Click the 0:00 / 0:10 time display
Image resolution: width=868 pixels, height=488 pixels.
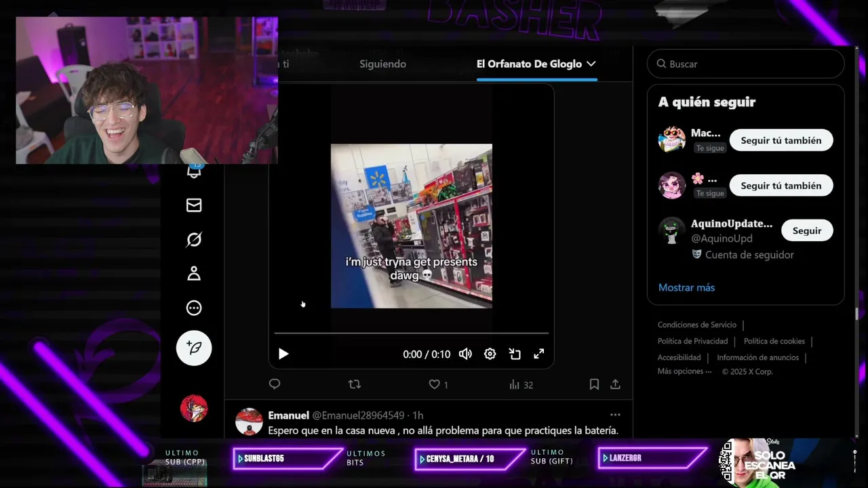coord(427,354)
